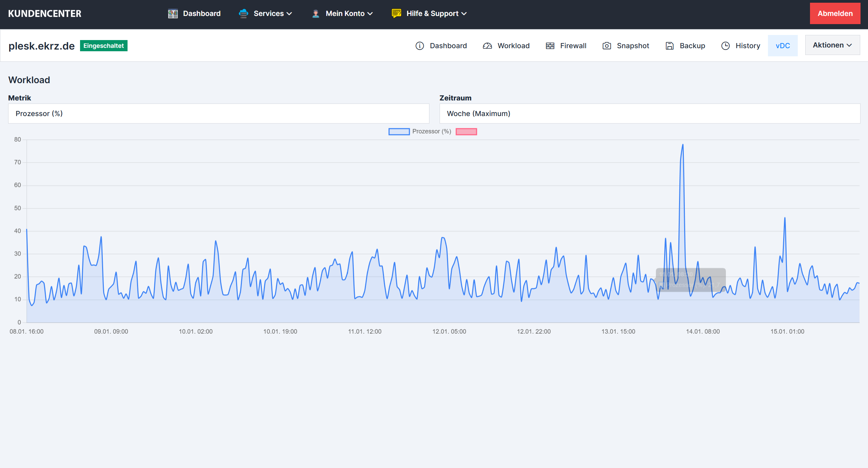868x468 pixels.
Task: Click the Hilfe & Support chat icon
Action: tap(396, 14)
